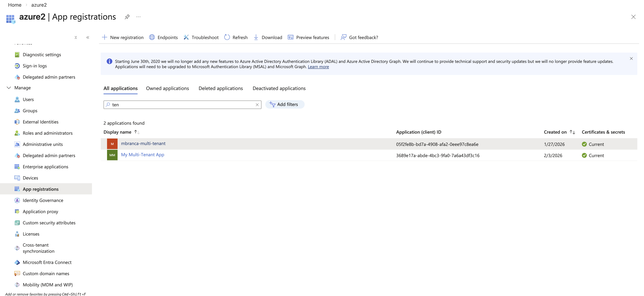Open Identity Governance from the sidebar
This screenshot has width=644, height=296.
pyautogui.click(x=43, y=200)
